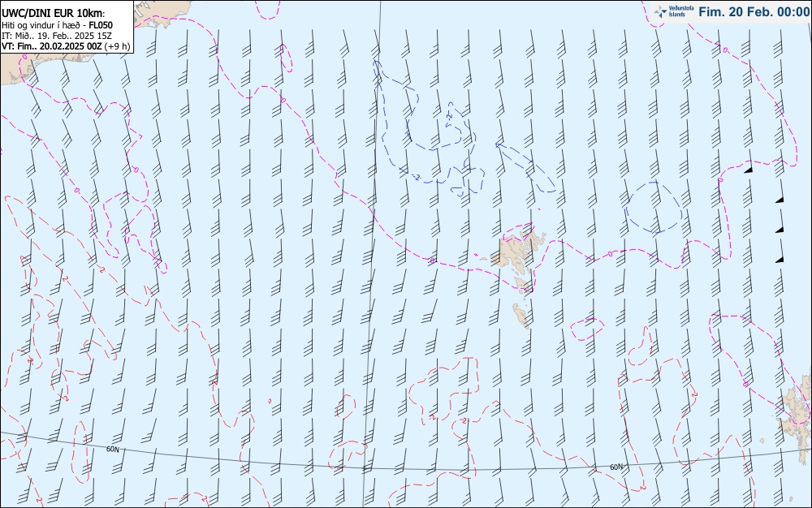Click the 'IT: Mið.. 19. Feb.. 2025 15Z' line
812x508 pixels.
(x=57, y=36)
